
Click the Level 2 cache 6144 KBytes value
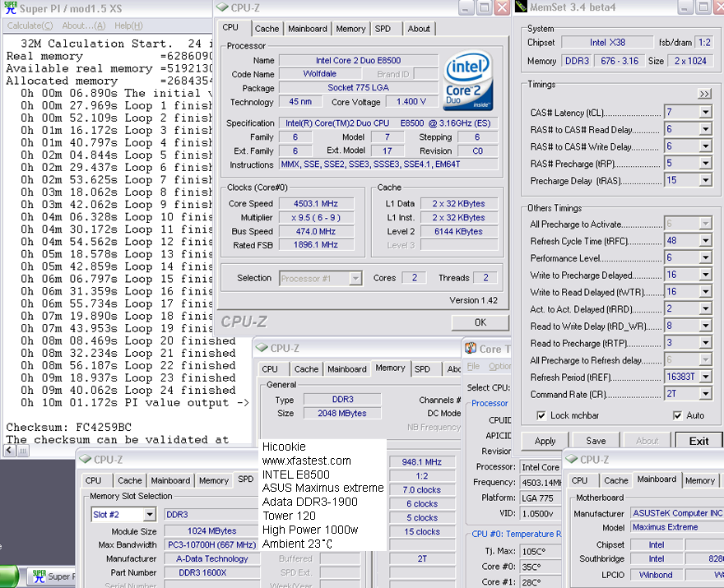(458, 231)
